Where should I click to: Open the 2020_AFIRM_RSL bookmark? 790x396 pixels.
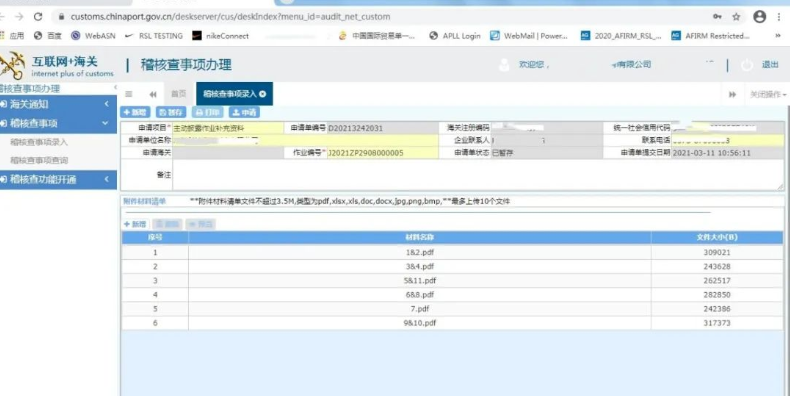coord(621,36)
